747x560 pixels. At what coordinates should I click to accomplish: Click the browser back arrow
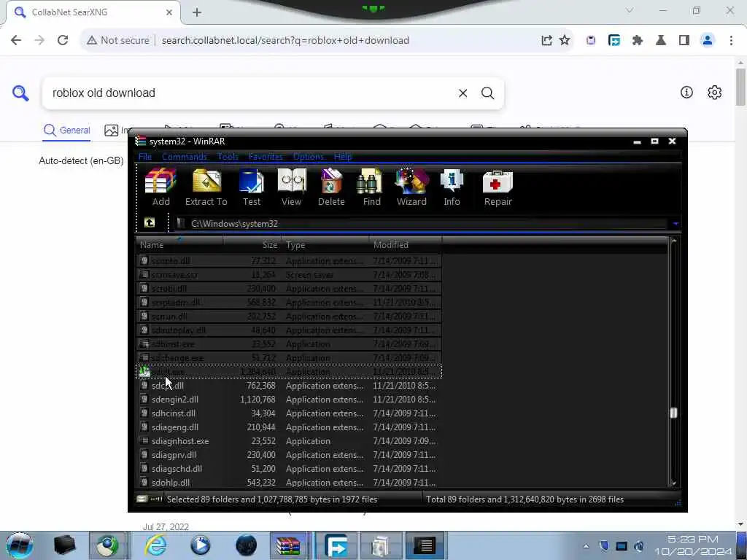click(16, 41)
